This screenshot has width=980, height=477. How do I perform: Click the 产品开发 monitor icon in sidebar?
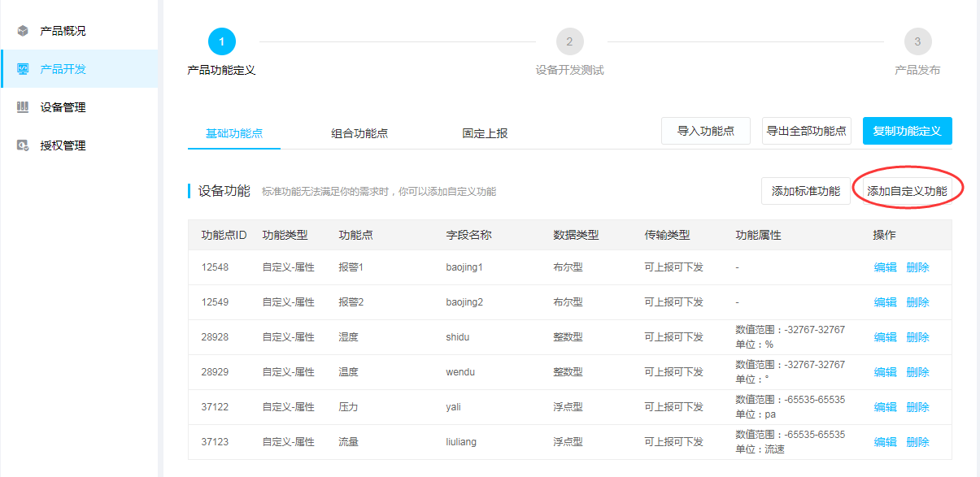click(x=23, y=69)
